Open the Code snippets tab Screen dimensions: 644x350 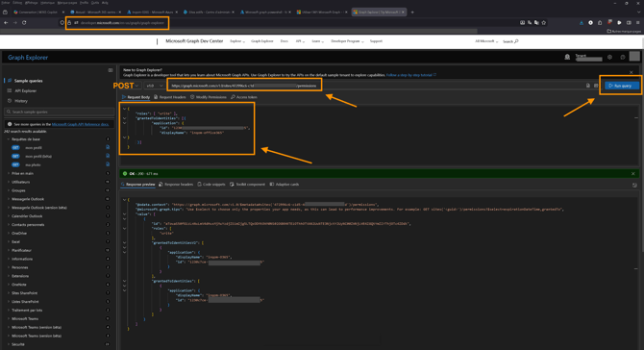click(x=211, y=184)
